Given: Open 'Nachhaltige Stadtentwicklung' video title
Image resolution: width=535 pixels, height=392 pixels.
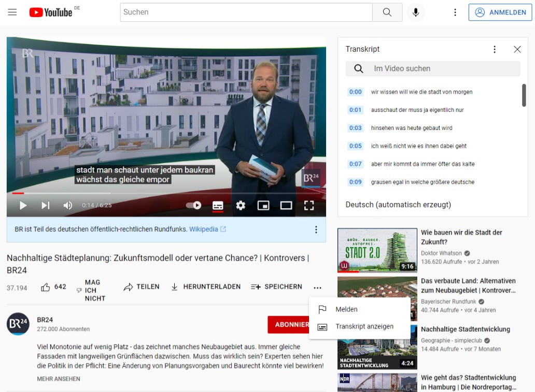Looking at the screenshot, I should 466,329.
